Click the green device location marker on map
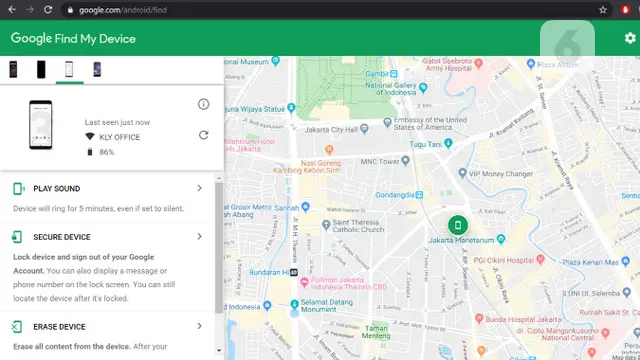The height and width of the screenshot is (360, 640). coord(458,225)
